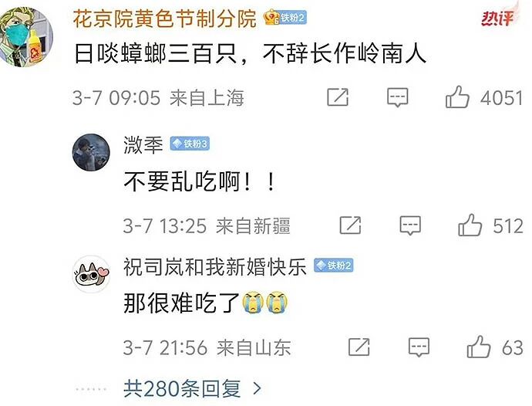
Task: Share the top comment by 花京院黄色节制分院
Action: coord(338,97)
